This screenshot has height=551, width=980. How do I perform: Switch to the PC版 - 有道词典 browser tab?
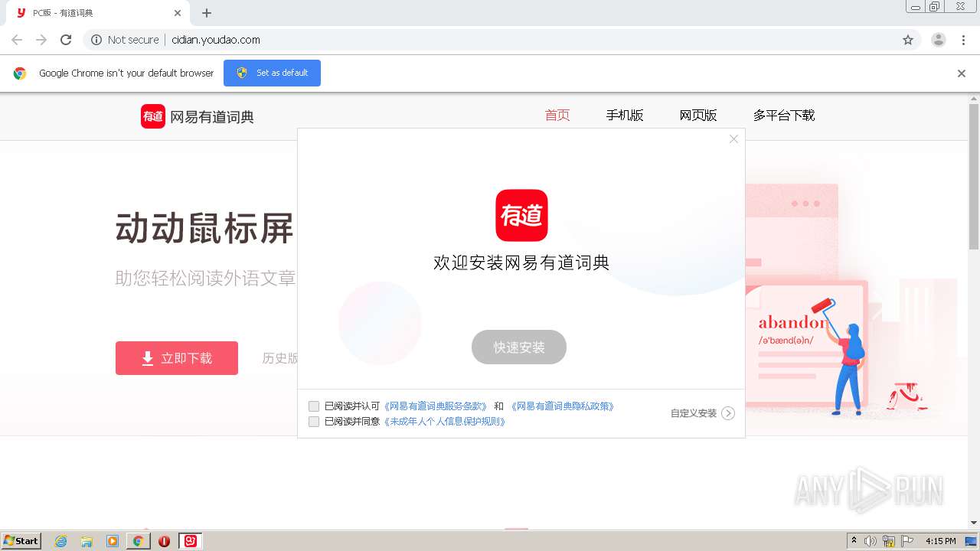pos(98,13)
